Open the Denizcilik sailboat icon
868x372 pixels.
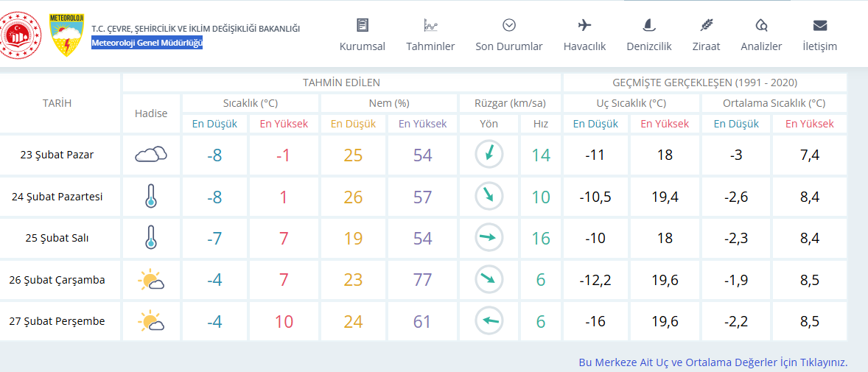[x=648, y=25]
